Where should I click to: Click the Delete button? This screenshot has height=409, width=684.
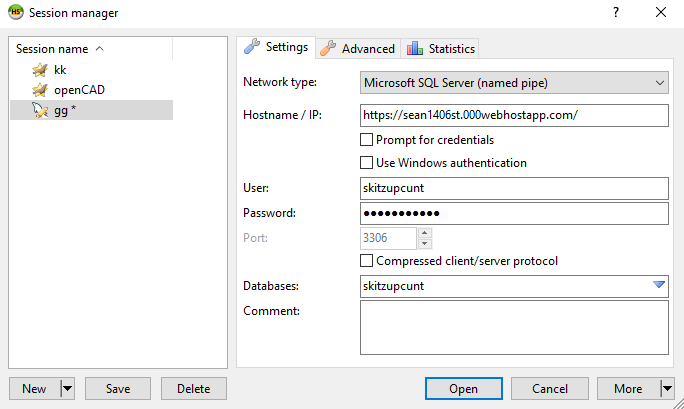[x=194, y=389]
